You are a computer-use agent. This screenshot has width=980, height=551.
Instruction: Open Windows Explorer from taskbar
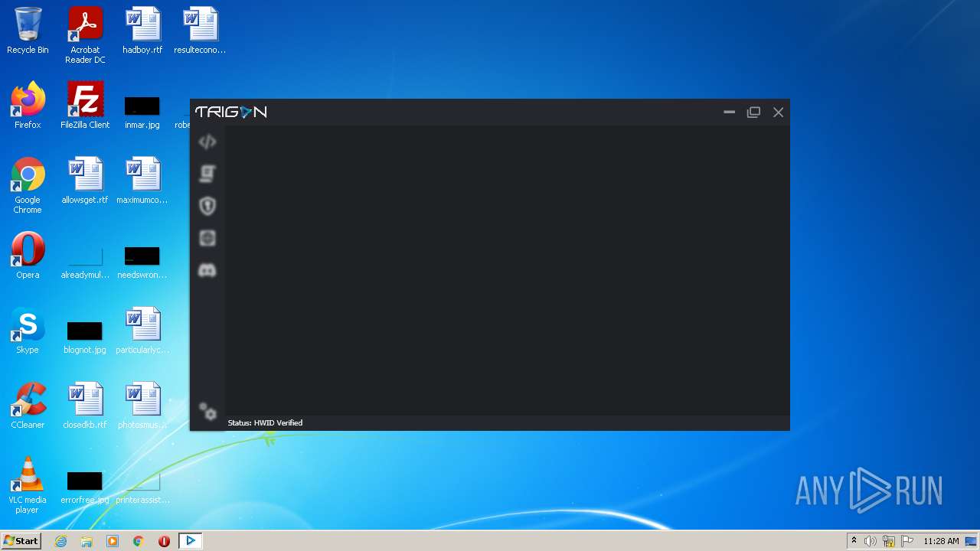[x=87, y=541]
